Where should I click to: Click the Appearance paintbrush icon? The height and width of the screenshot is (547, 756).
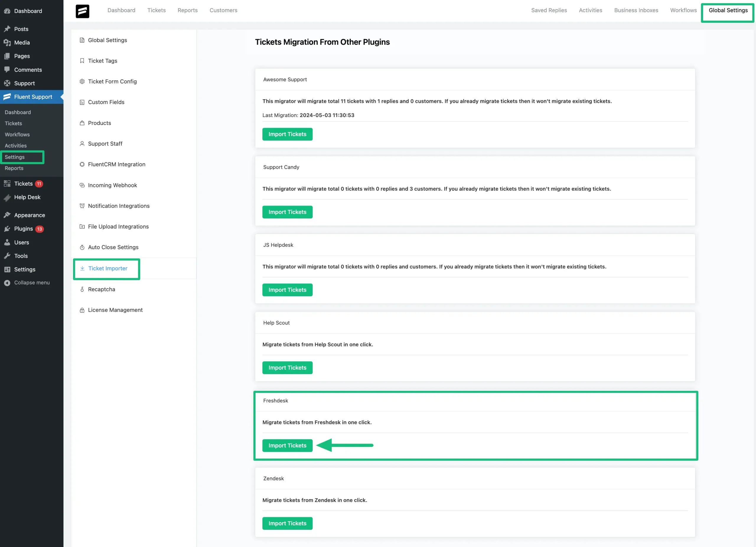(x=7, y=215)
